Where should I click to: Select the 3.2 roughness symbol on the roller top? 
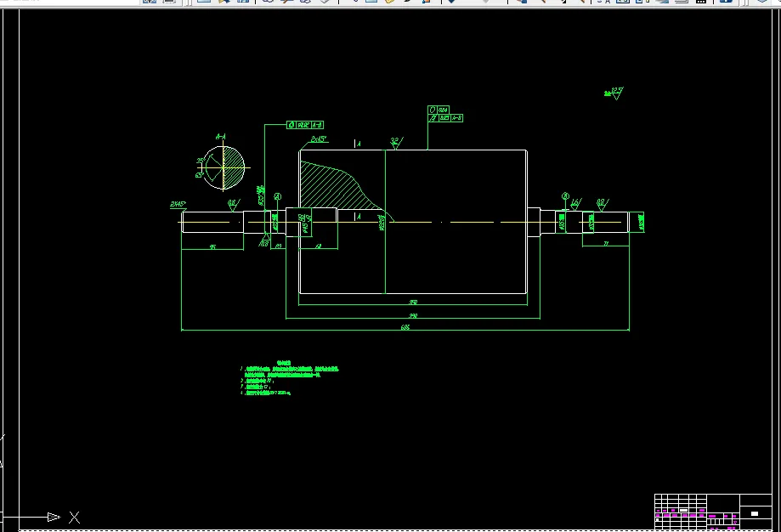coord(396,143)
